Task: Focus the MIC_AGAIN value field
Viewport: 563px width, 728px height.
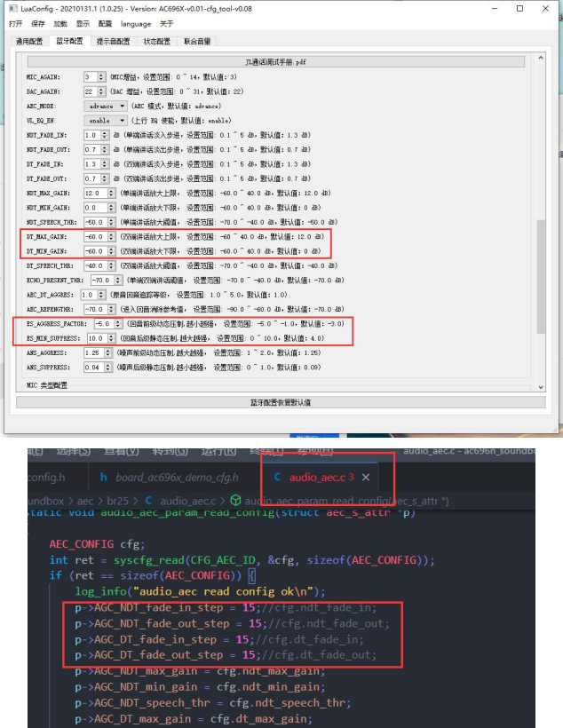Action: pos(91,76)
